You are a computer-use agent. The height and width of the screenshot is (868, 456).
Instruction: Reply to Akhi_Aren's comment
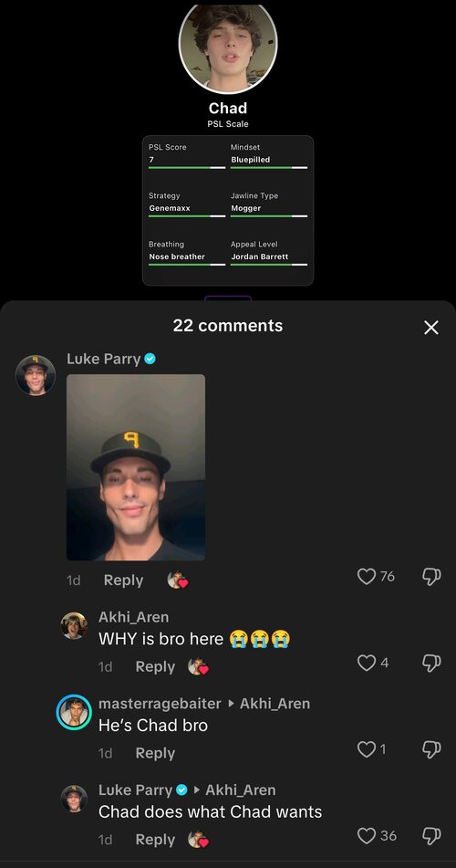[x=155, y=666]
